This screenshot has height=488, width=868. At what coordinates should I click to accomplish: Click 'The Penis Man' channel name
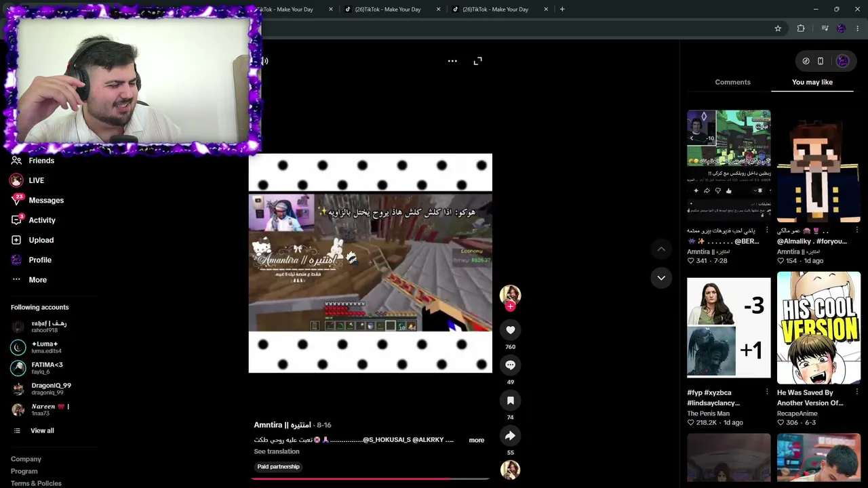(708, 413)
